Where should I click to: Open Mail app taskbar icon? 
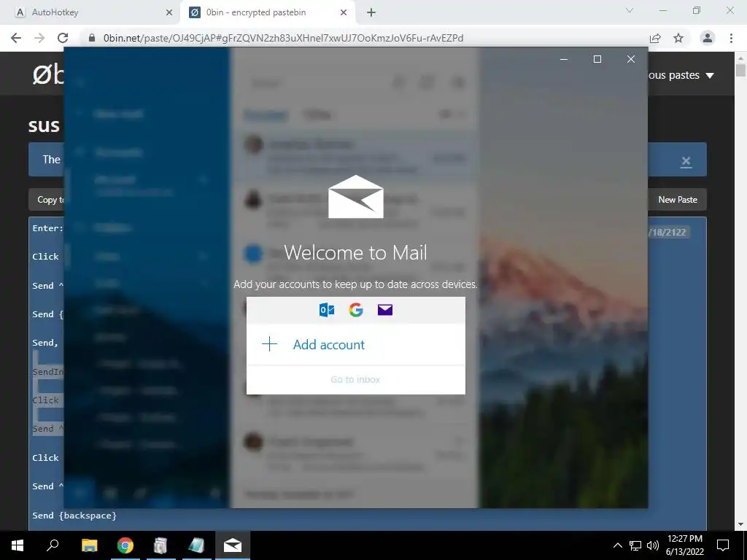click(x=233, y=545)
